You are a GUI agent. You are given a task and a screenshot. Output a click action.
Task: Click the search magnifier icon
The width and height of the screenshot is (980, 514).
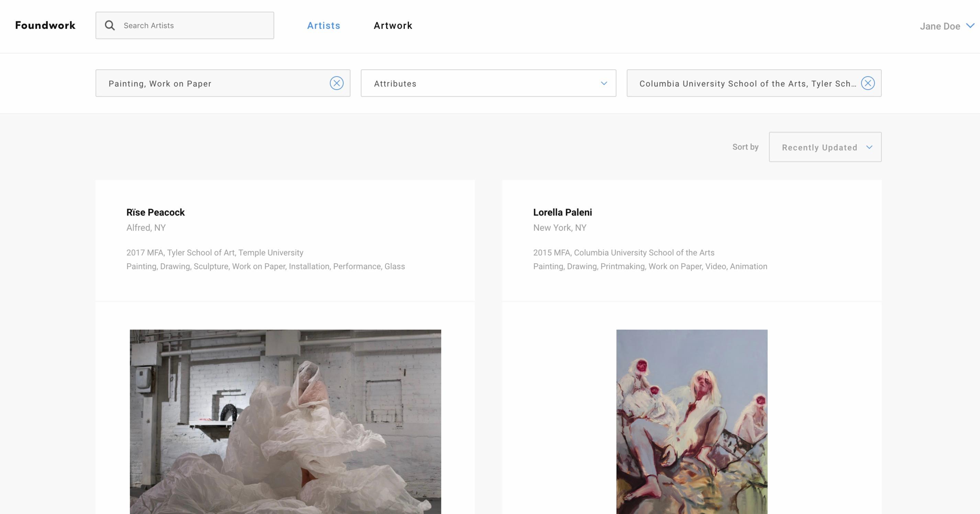(110, 25)
